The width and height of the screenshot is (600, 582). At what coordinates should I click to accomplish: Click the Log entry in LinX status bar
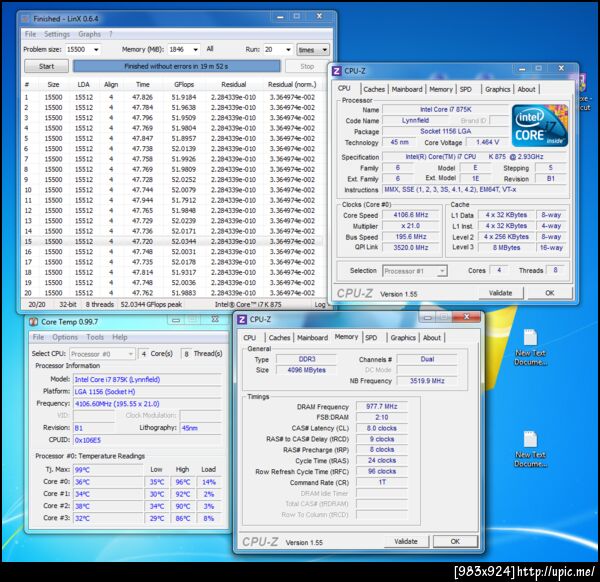(x=320, y=305)
